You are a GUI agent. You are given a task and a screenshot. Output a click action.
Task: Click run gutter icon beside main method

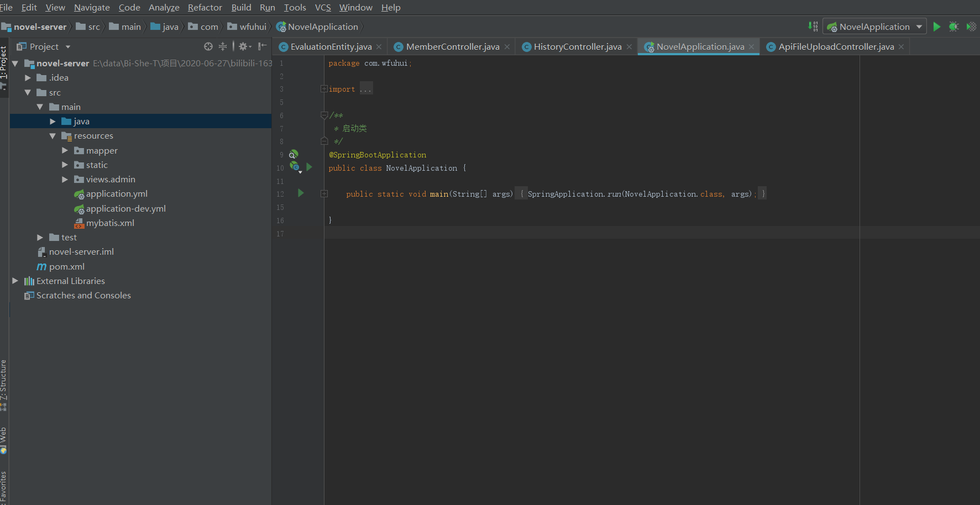click(x=301, y=193)
